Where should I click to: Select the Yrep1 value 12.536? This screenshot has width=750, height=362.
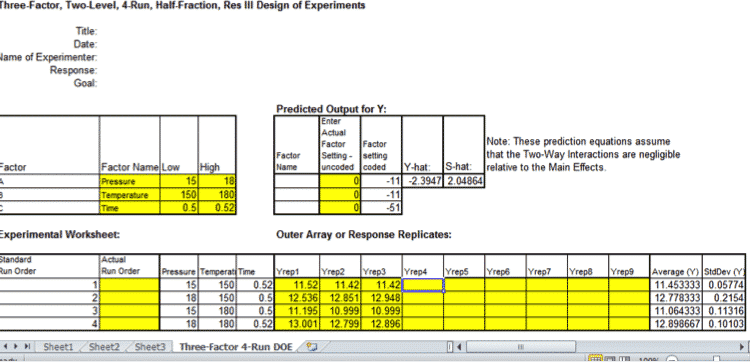[x=297, y=298]
